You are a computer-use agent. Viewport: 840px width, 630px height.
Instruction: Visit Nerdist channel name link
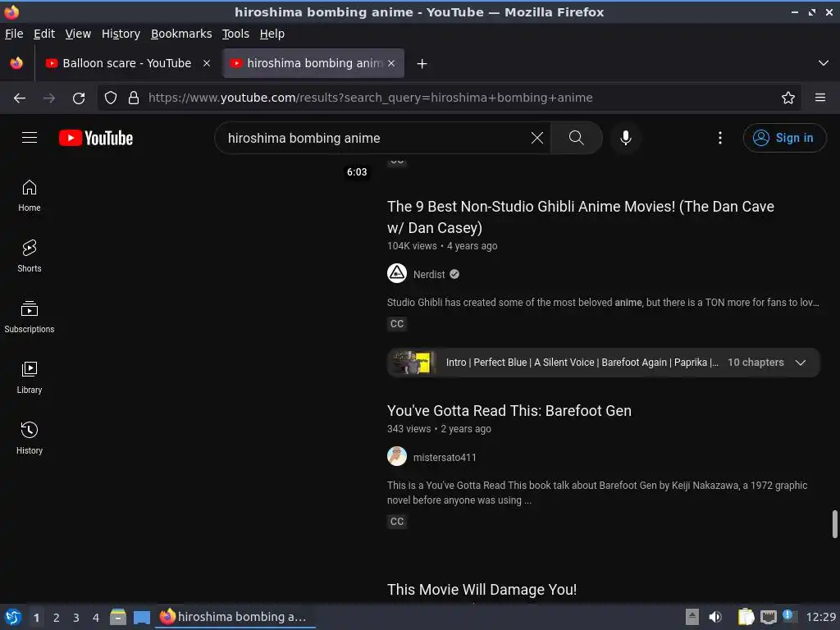pyautogui.click(x=428, y=274)
